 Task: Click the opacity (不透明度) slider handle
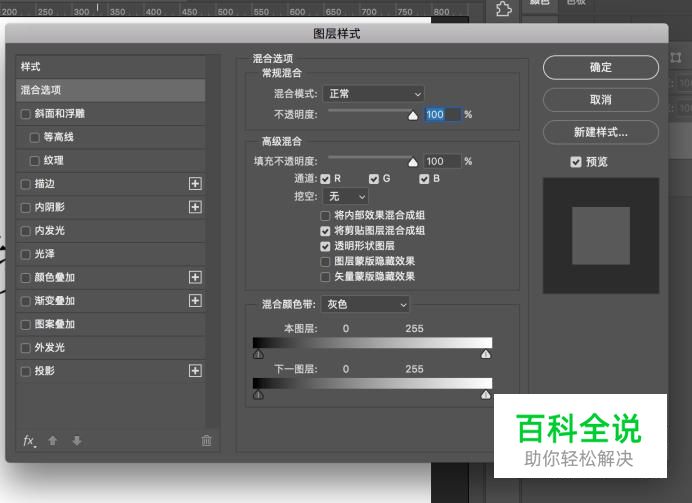413,116
